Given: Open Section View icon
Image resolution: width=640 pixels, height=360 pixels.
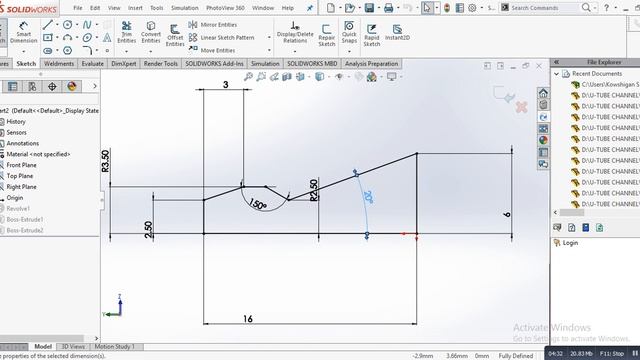Looking at the screenshot, I should tap(287, 76).
